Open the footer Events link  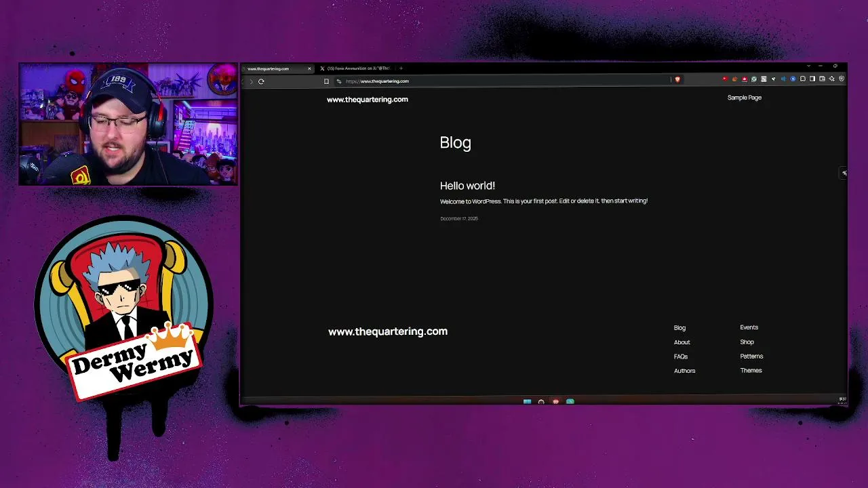point(749,327)
